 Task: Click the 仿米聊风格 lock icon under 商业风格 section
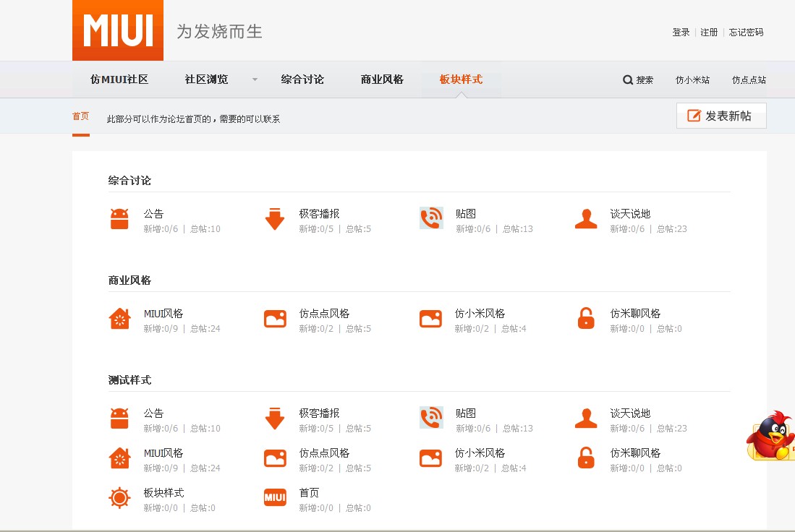[x=586, y=318]
